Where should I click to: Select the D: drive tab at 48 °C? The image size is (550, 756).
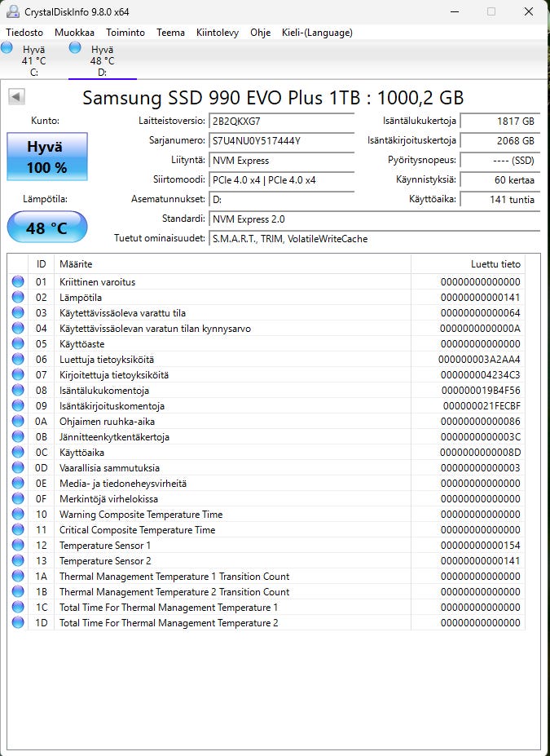coord(102,60)
